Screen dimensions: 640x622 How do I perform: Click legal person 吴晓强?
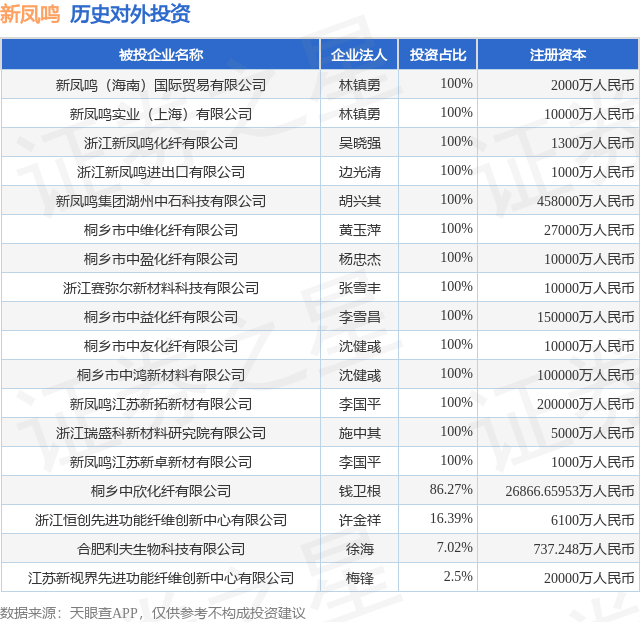pyautogui.click(x=360, y=143)
